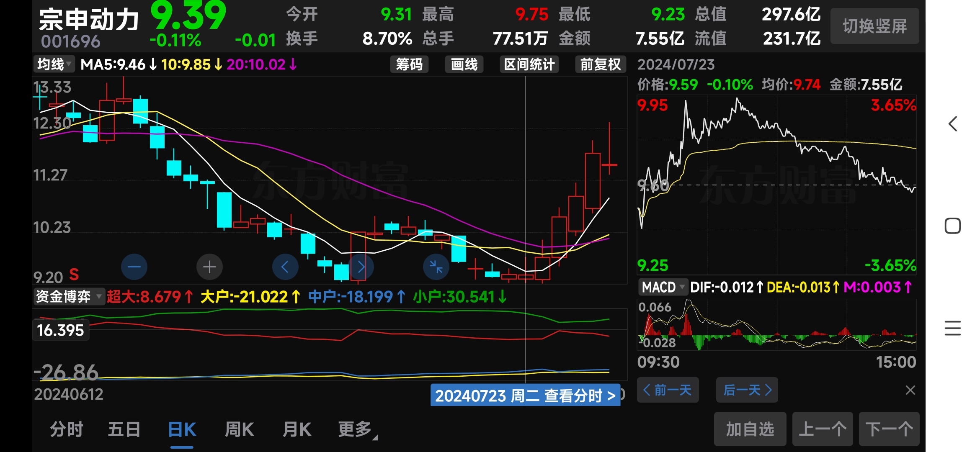980x452 pixels.
Task: Move K-line chart right with arrow button
Action: pyautogui.click(x=361, y=267)
